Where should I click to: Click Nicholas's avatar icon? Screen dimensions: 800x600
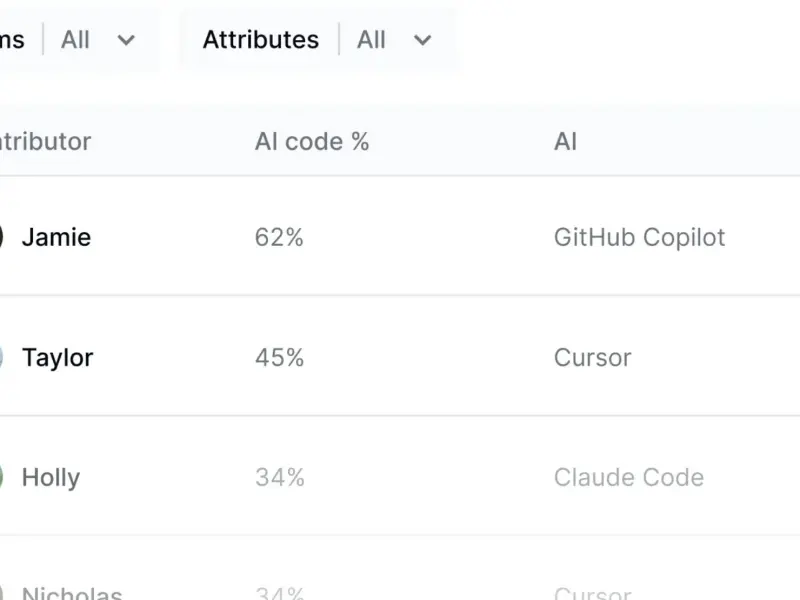point(1,593)
